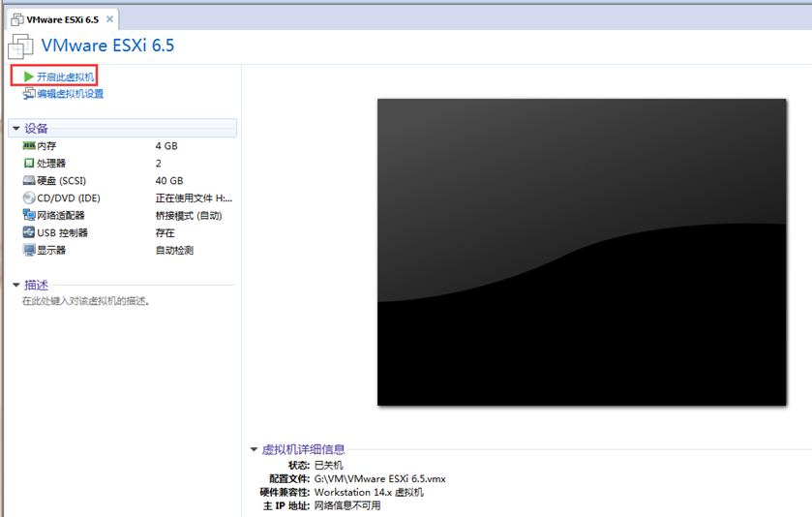Click the VMware ESXi 6.5 page title
Screen dimensions: 812x517
[x=107, y=46]
